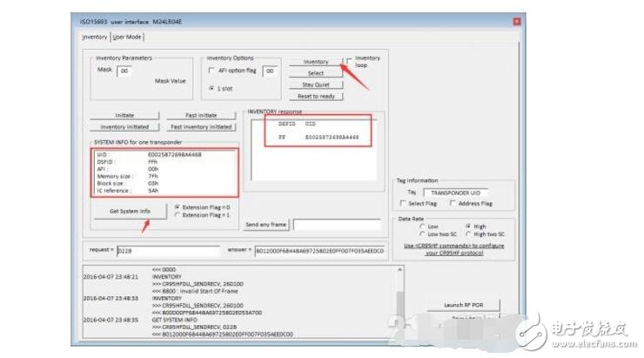The height and width of the screenshot is (358, 644).
Task: Click into the Mask value field
Action: click(124, 71)
